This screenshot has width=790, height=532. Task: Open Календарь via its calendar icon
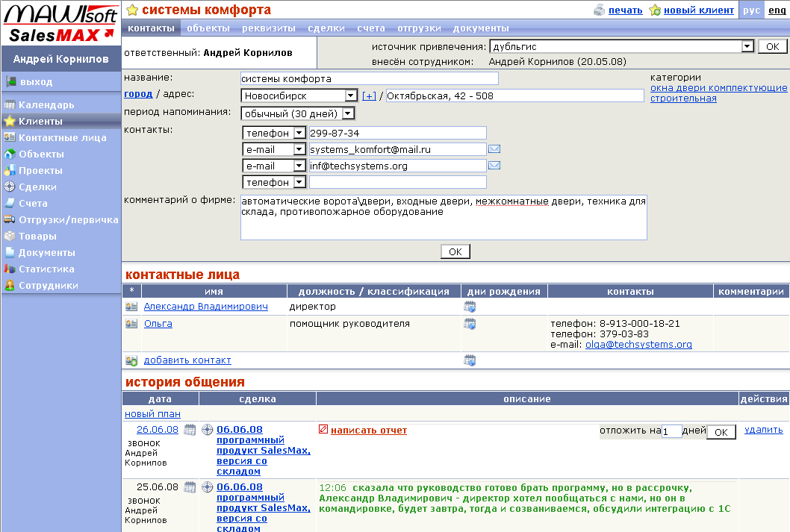(x=10, y=104)
